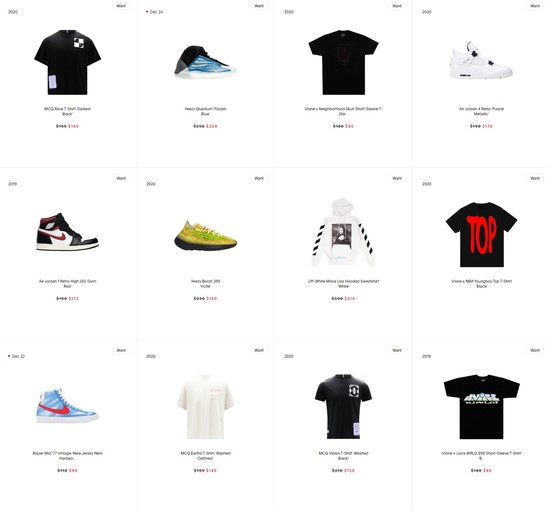550x511 pixels.
Task: Select the Vlone x Neighborhood Skull T-Shirt title
Action: pyautogui.click(x=343, y=111)
